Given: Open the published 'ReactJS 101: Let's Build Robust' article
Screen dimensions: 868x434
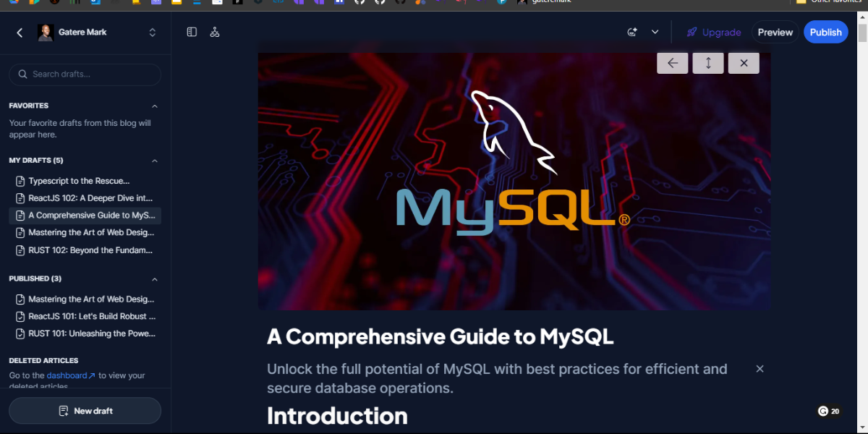Looking at the screenshot, I should pos(85,317).
